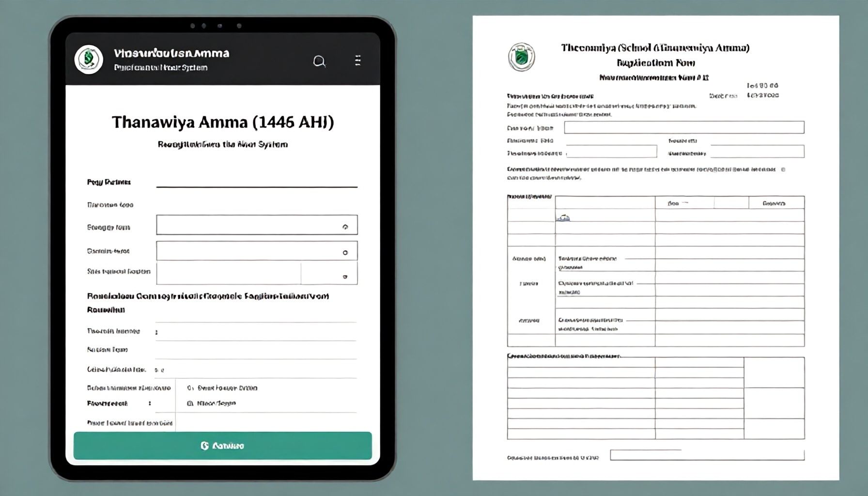Click the first underlined field below the bold section heading
This screenshot has width=868, height=496.
[257, 332]
